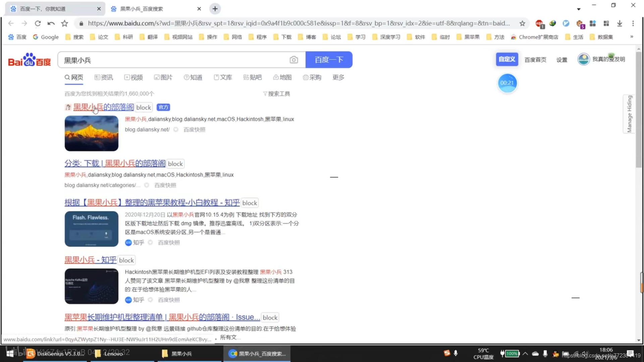644x362 pixels.
Task: Open 分类: 下载 黑果小兵的部落阁 result
Action: click(115, 164)
